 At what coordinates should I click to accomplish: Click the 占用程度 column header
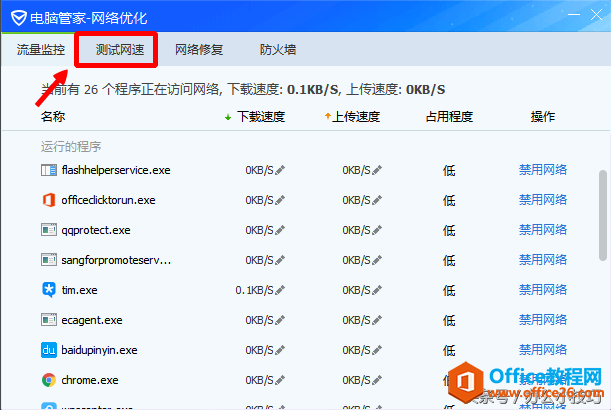click(449, 117)
